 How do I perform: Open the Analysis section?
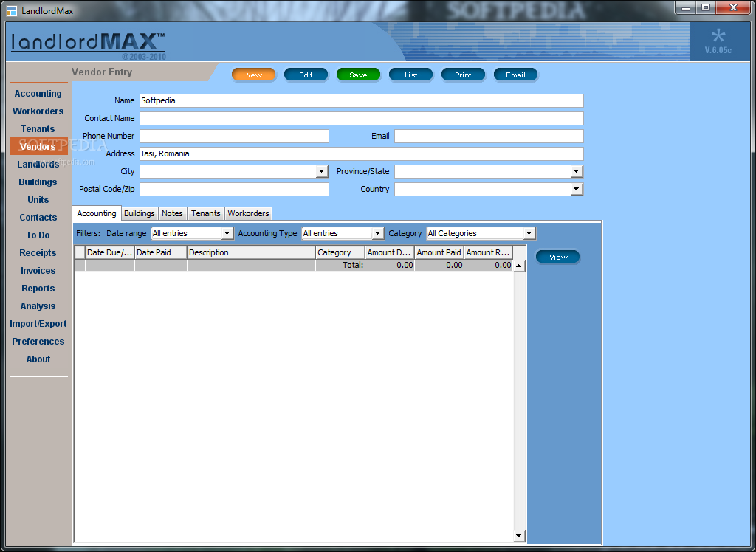pos(38,306)
